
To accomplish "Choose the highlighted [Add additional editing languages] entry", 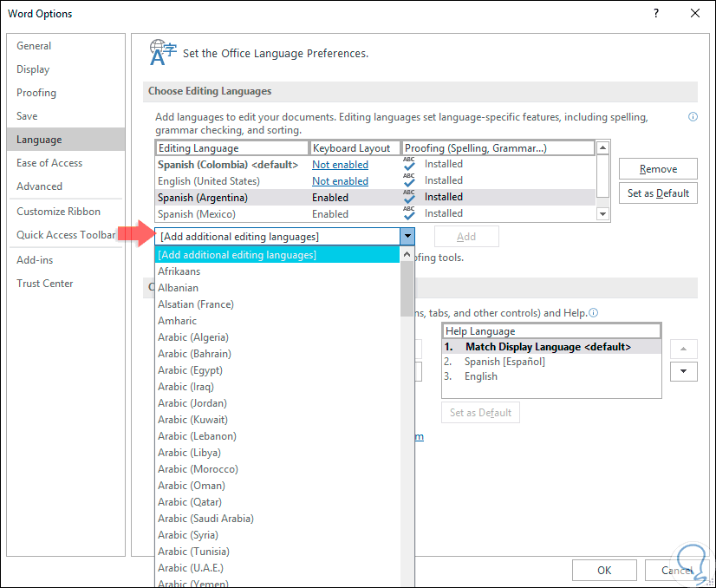I will (x=277, y=255).
